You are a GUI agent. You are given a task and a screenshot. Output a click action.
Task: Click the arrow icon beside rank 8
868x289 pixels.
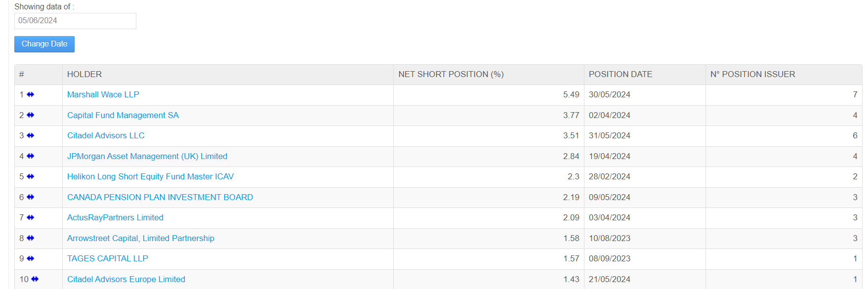pos(31,238)
